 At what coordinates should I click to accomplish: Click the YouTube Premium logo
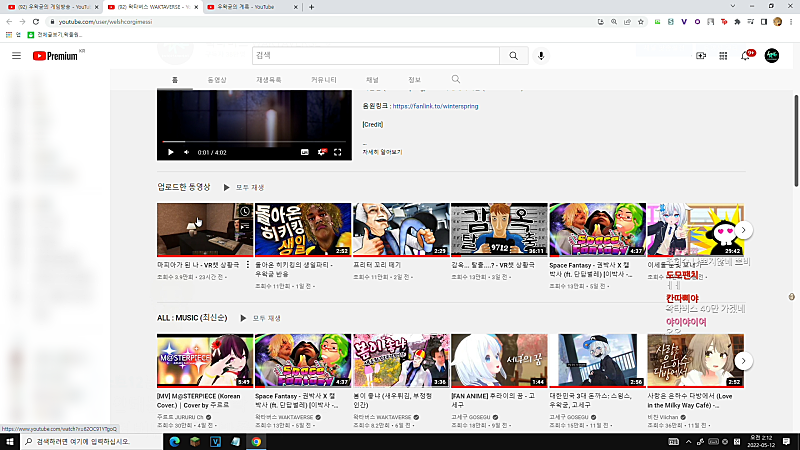click(55, 56)
